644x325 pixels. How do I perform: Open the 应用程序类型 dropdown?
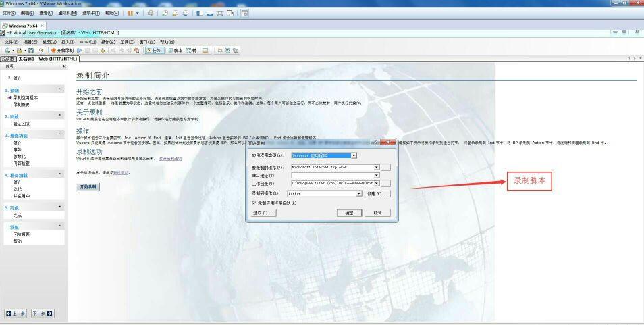[353, 156]
